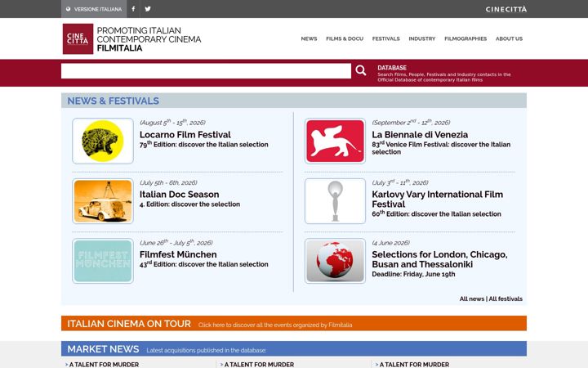This screenshot has height=368, width=588.
Task: Click the Market News heading
Action: [x=103, y=349]
